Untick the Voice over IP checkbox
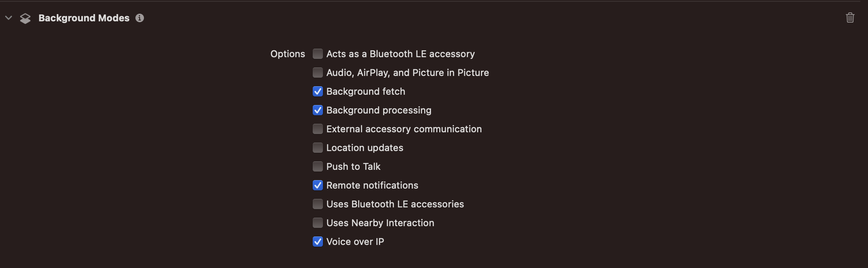868x268 pixels. (318, 242)
